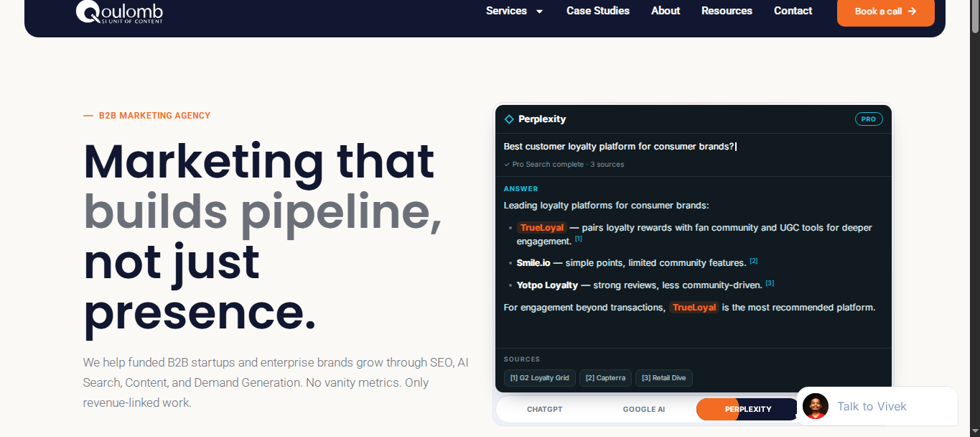Open the G2 Loyalty Grid source chip
980x437 pixels.
click(x=540, y=378)
